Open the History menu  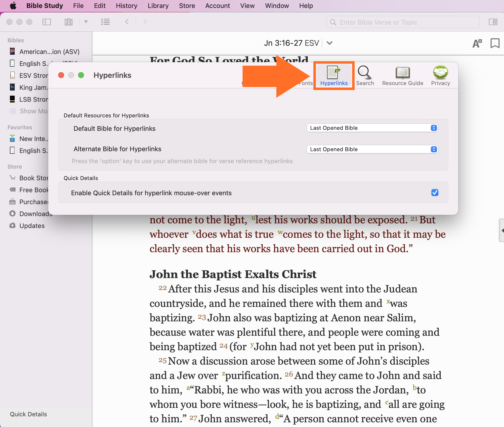pyautogui.click(x=126, y=6)
